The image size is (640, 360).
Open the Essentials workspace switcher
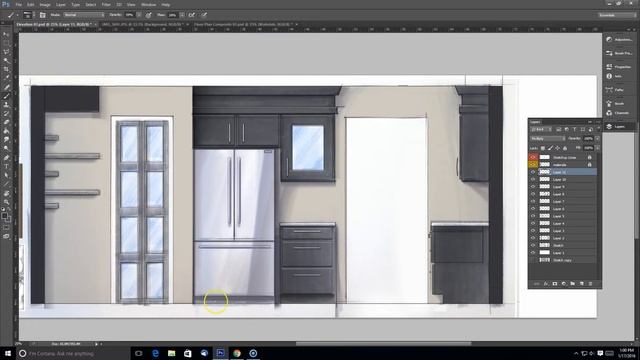[x=617, y=15]
